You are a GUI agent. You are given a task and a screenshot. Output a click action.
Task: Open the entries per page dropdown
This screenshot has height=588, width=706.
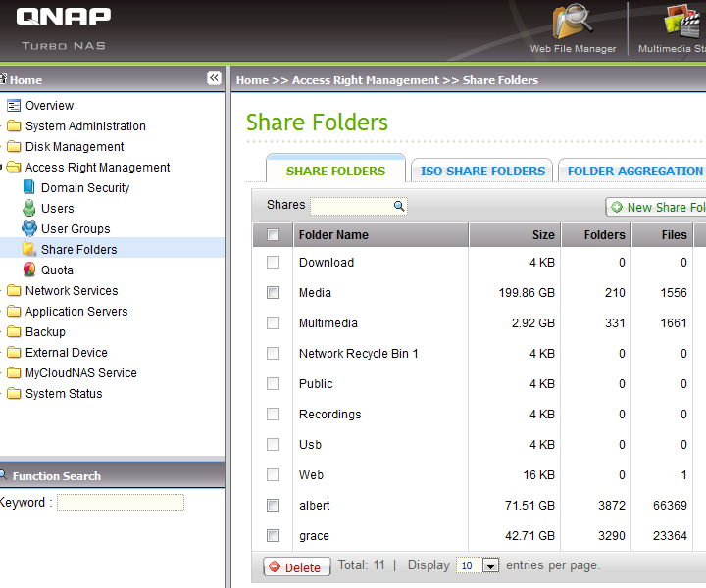point(490,565)
